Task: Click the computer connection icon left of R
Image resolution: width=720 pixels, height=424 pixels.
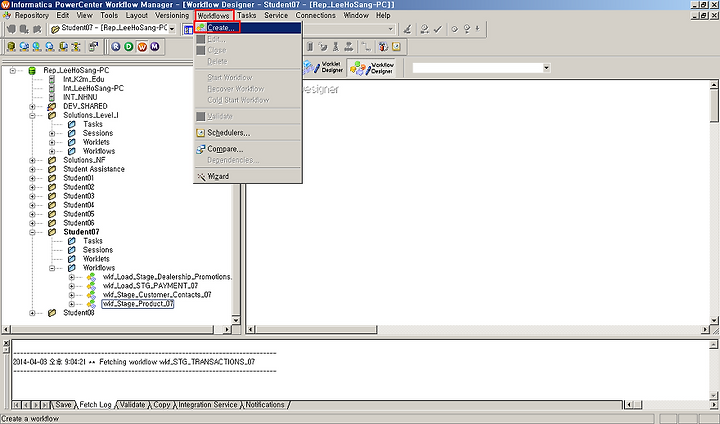Action: point(93,47)
